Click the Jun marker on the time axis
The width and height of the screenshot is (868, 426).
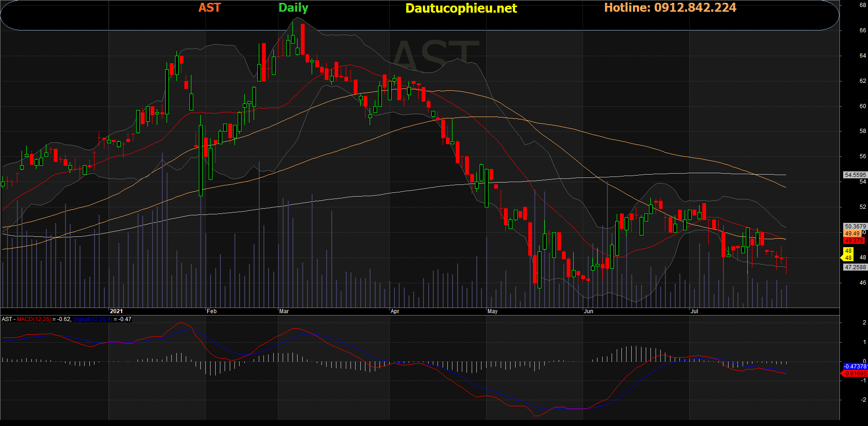[x=589, y=311]
